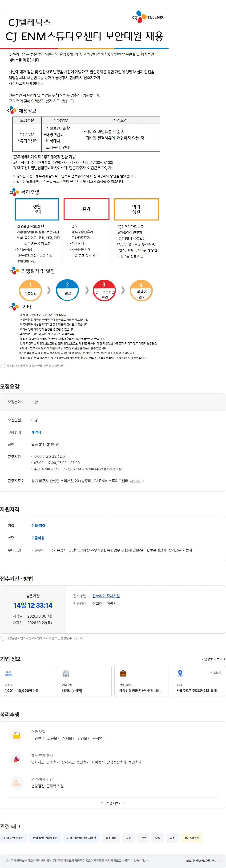Screen dimensions: 226x868
Task: Open 지도보기 in the company location card
Action: tap(216, 673)
